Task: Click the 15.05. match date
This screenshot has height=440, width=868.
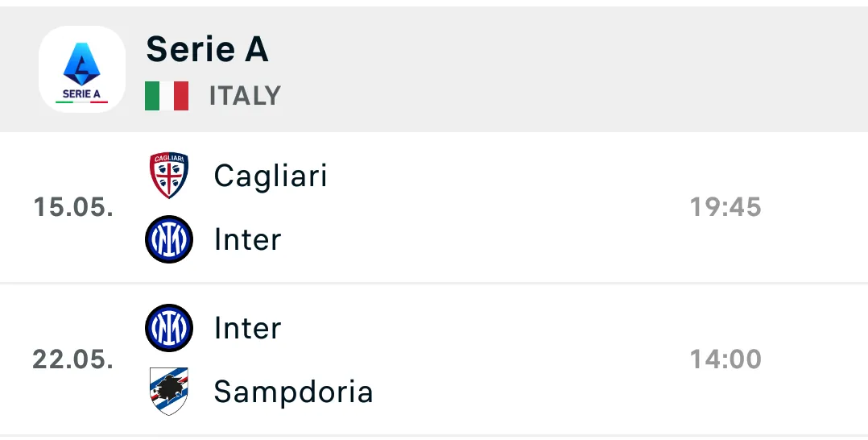Action: (x=72, y=207)
